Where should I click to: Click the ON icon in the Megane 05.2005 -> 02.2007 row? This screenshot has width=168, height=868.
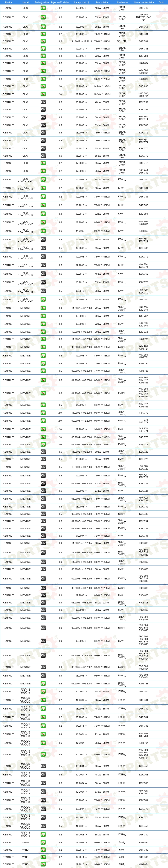pos(43,667)
